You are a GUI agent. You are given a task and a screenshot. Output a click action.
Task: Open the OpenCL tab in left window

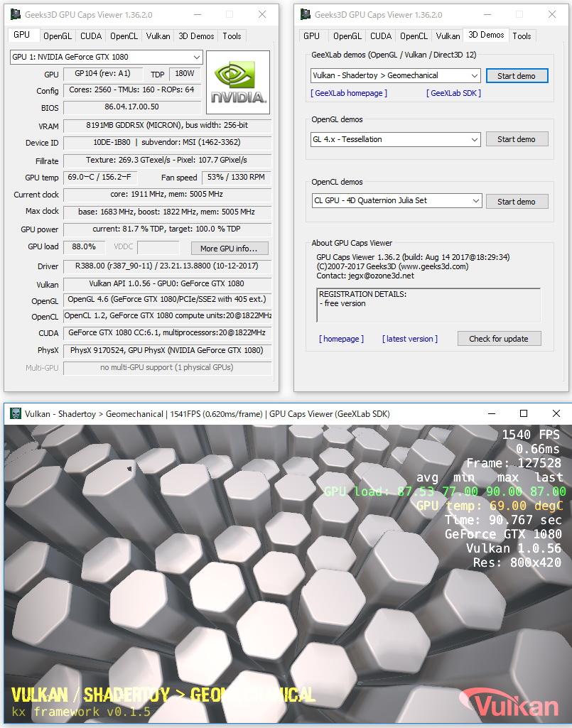pos(124,36)
